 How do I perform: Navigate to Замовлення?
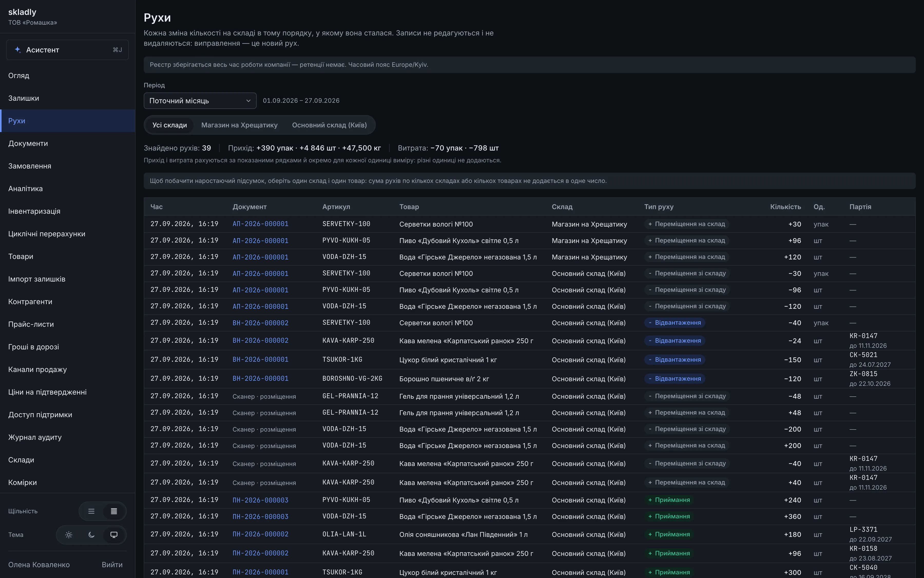[68, 166]
